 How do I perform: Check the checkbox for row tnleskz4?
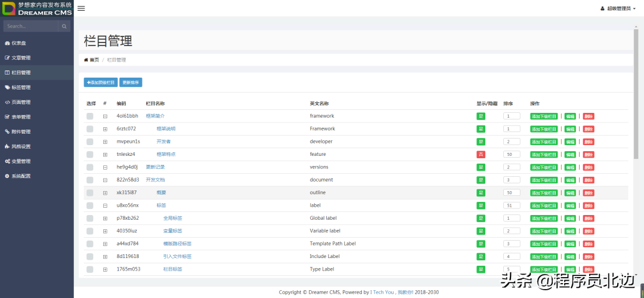(x=90, y=154)
